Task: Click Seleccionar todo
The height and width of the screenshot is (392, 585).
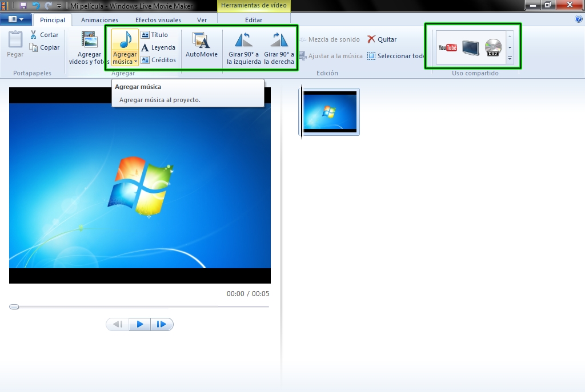Action: point(396,56)
